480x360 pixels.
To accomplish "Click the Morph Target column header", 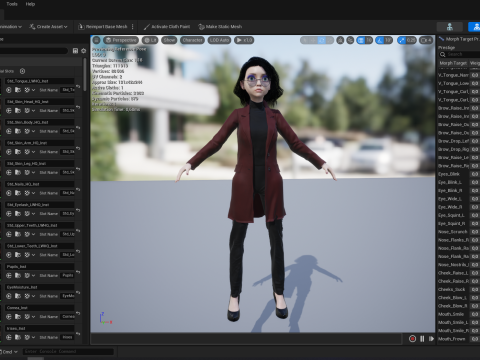I will click(453, 63).
